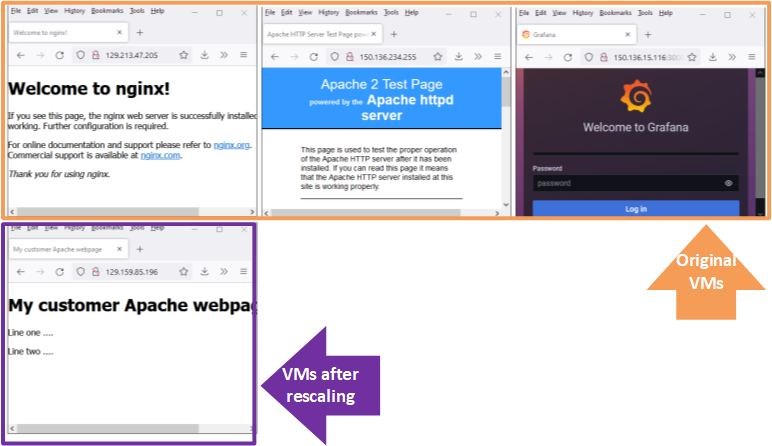The width and height of the screenshot is (772, 446).
Task: Open downloads in the nginx window
Action: [204, 55]
